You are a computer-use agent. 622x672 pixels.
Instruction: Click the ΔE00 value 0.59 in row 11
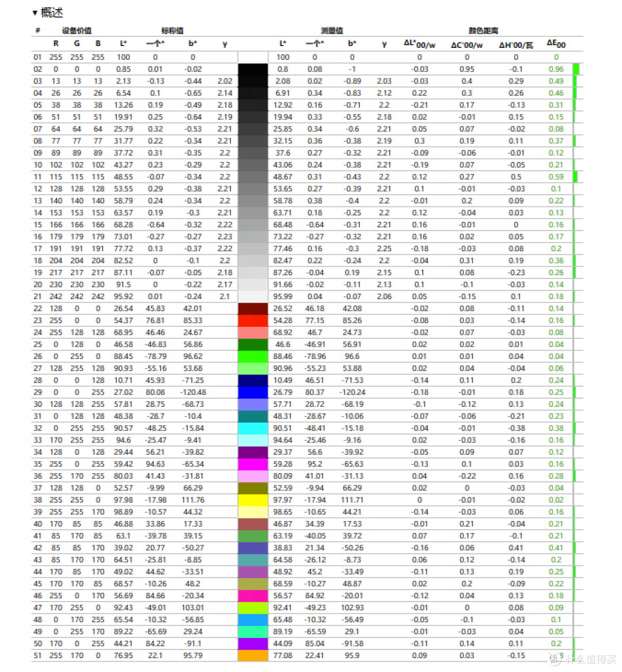pos(556,177)
